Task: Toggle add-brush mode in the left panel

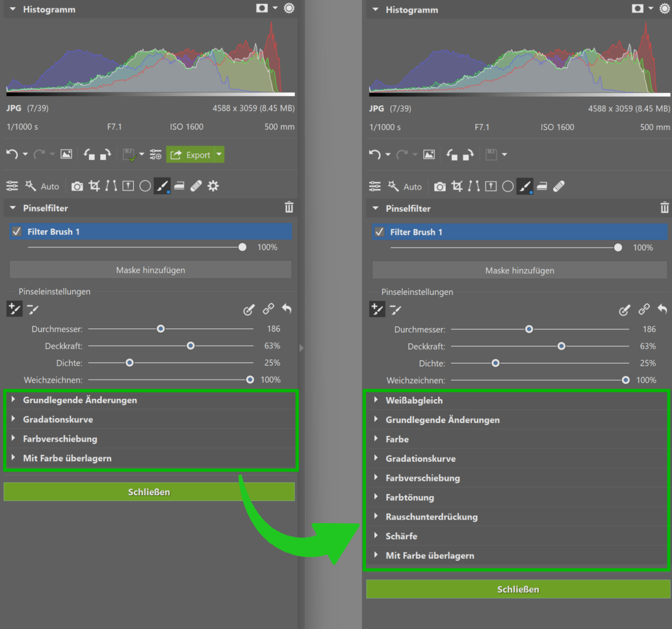Action: [14, 309]
